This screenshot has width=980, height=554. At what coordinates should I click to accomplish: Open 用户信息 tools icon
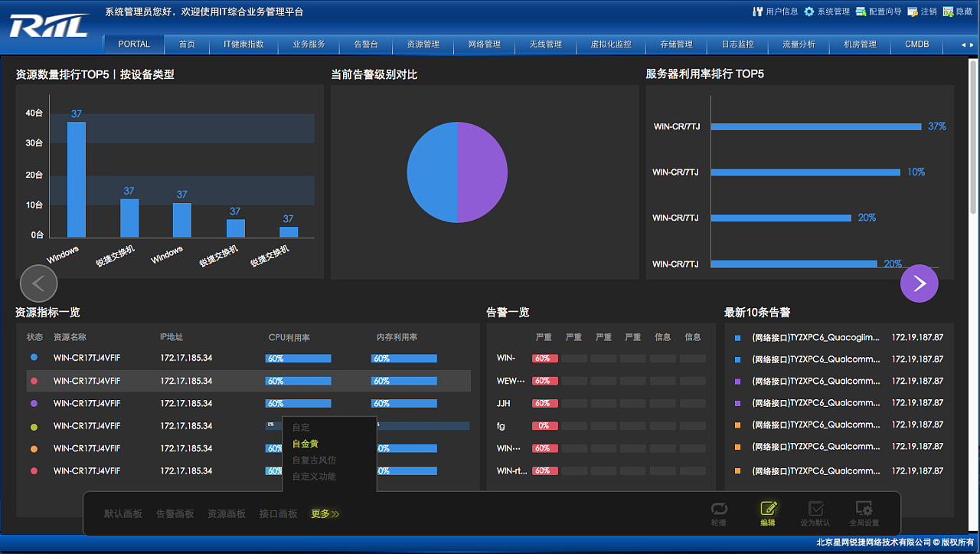758,11
